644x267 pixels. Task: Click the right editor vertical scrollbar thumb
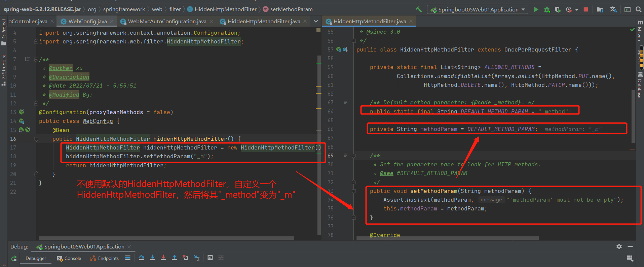tap(633, 116)
